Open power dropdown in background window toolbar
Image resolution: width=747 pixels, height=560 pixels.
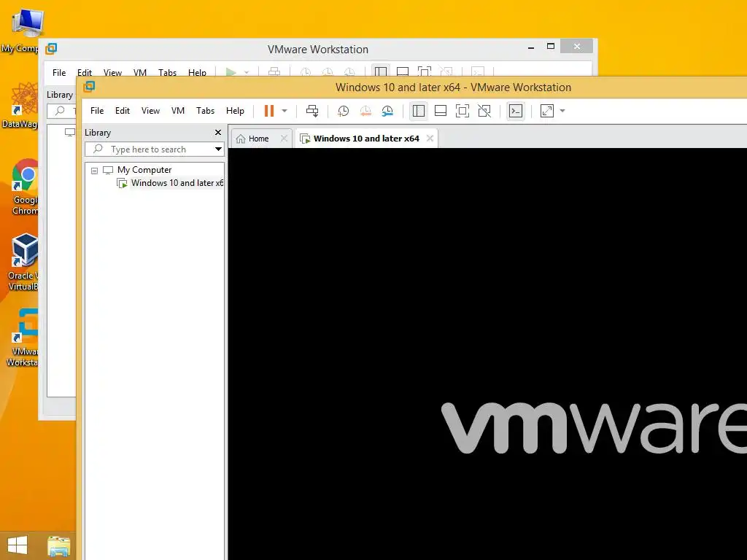247,72
